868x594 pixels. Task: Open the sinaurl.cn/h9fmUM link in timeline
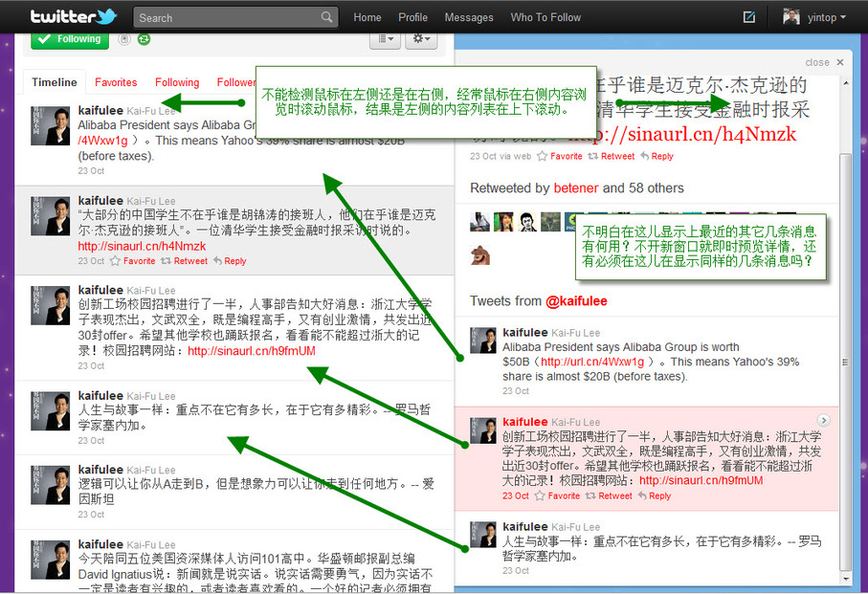[x=251, y=351]
